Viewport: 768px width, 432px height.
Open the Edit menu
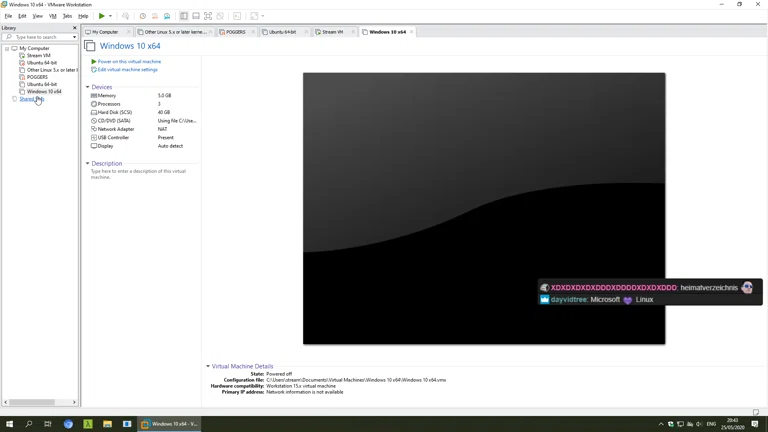pyautogui.click(x=23, y=16)
